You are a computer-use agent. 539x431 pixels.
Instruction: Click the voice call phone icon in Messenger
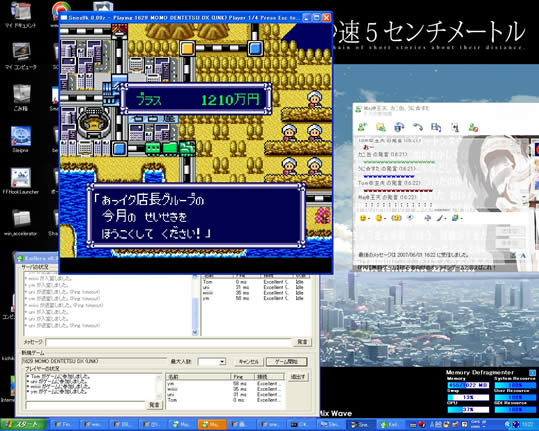(x=418, y=127)
